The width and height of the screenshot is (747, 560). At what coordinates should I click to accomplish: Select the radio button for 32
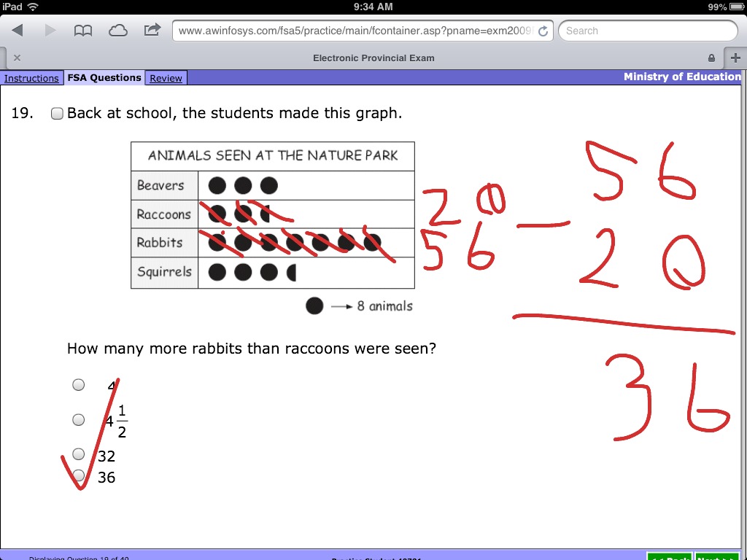tap(78, 454)
